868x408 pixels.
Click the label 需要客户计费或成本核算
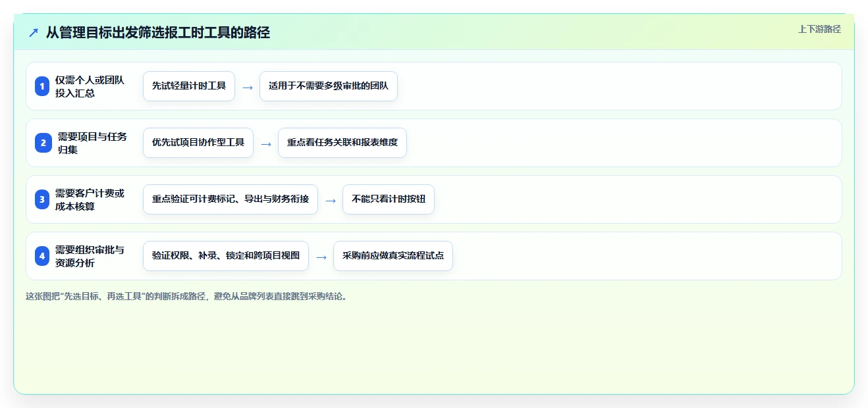[x=90, y=199]
